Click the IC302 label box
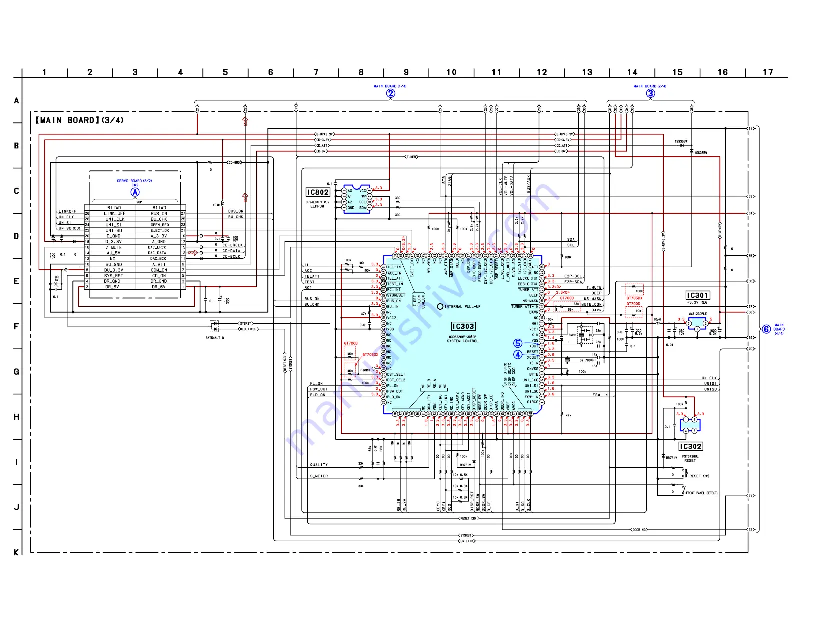 [690, 446]
